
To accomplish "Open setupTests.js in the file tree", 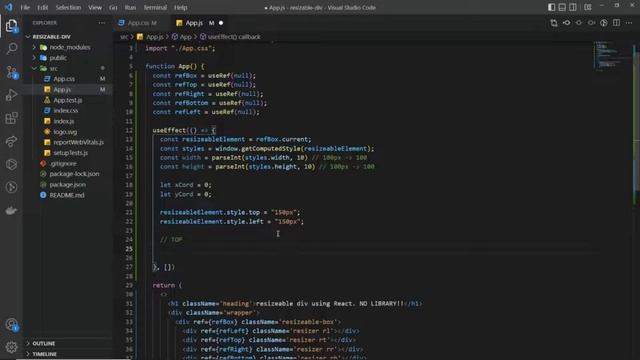I will click(x=71, y=153).
